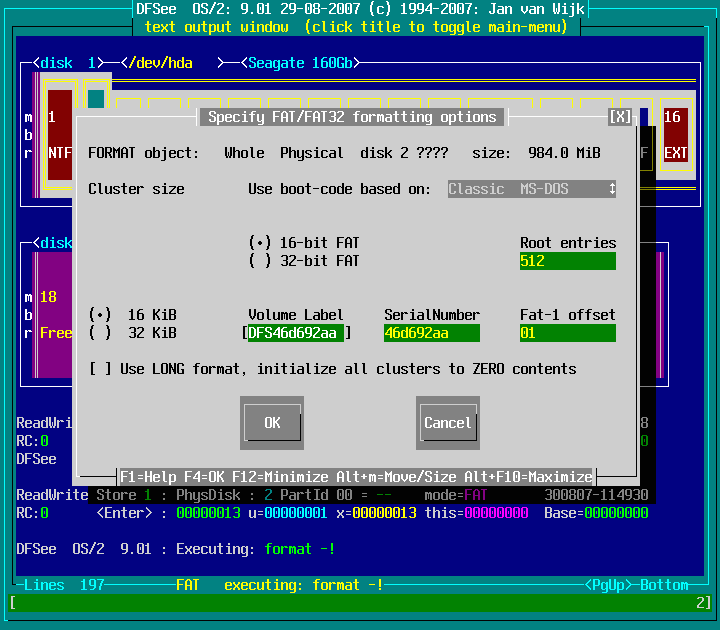Close the formatting options dialog with [X]
The image size is (720, 630).
point(620,117)
